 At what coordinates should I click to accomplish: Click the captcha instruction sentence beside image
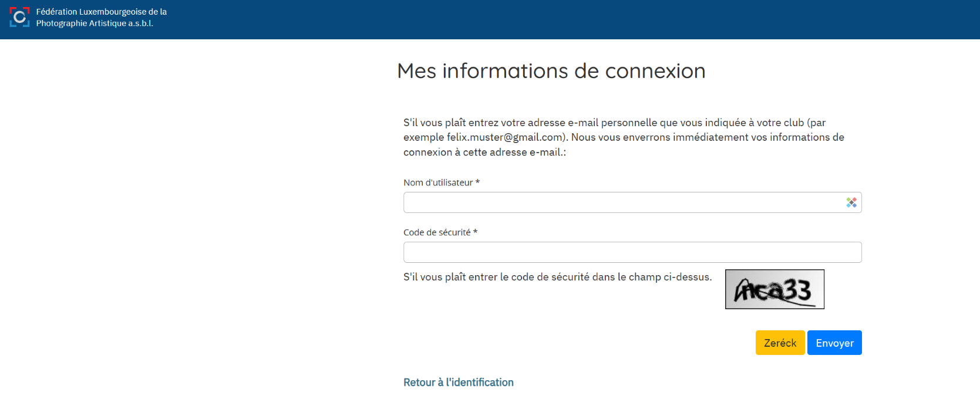[x=557, y=277]
